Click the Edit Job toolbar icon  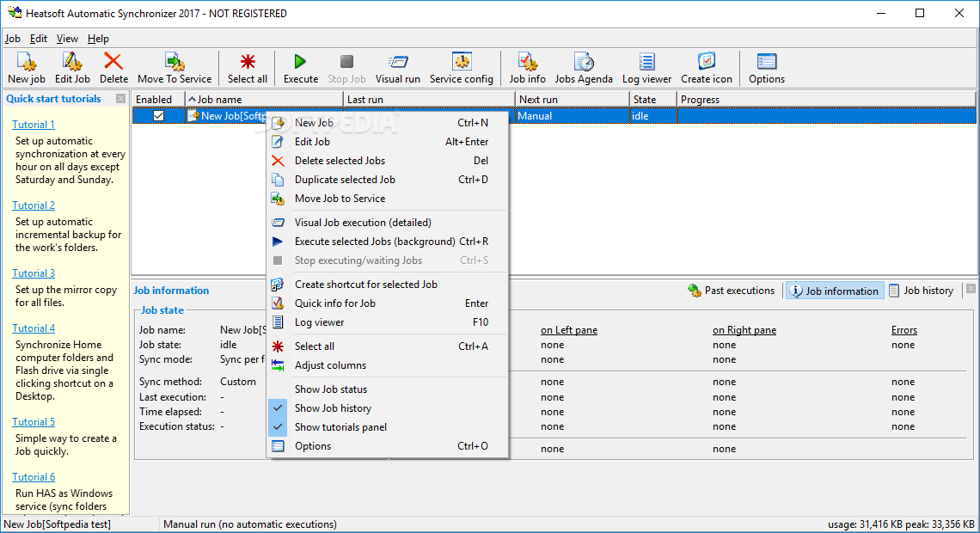pos(72,68)
